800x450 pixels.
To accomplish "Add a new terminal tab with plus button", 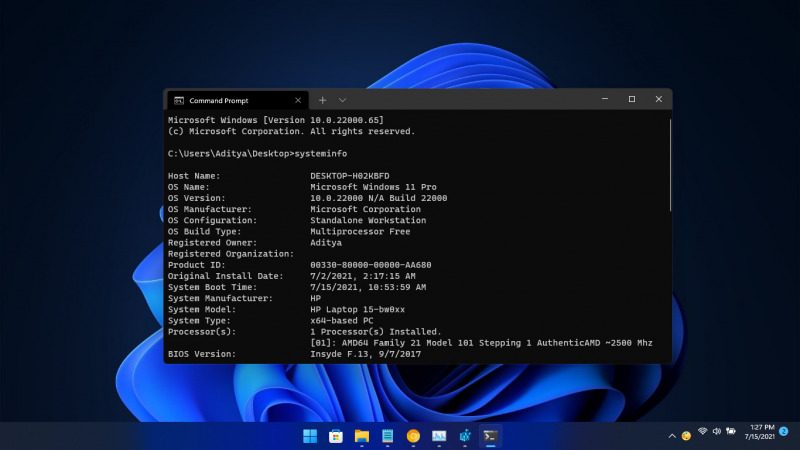I will tap(322, 101).
